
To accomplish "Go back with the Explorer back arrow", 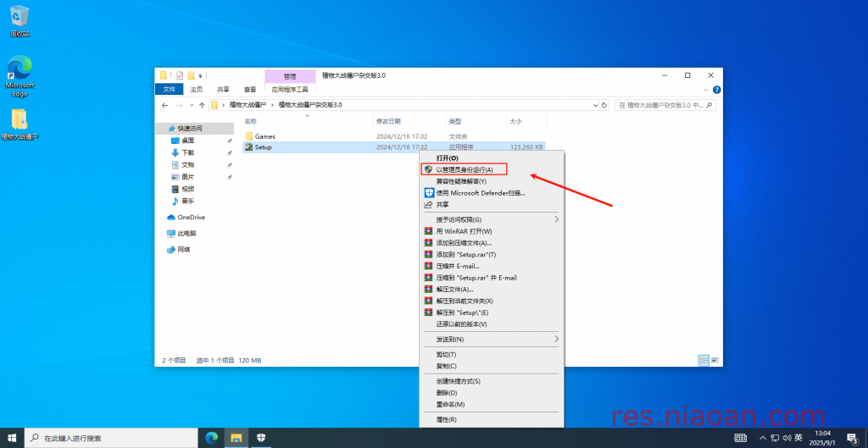I will pyautogui.click(x=164, y=105).
